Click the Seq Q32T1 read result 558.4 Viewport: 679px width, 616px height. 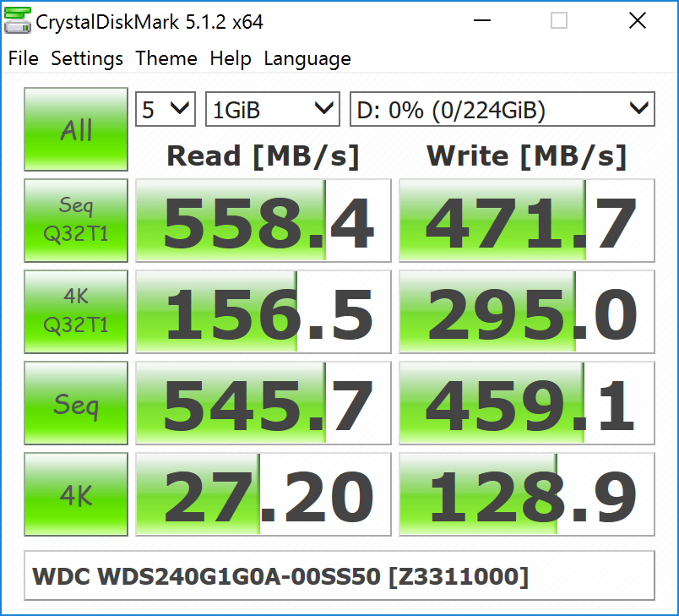click(263, 221)
